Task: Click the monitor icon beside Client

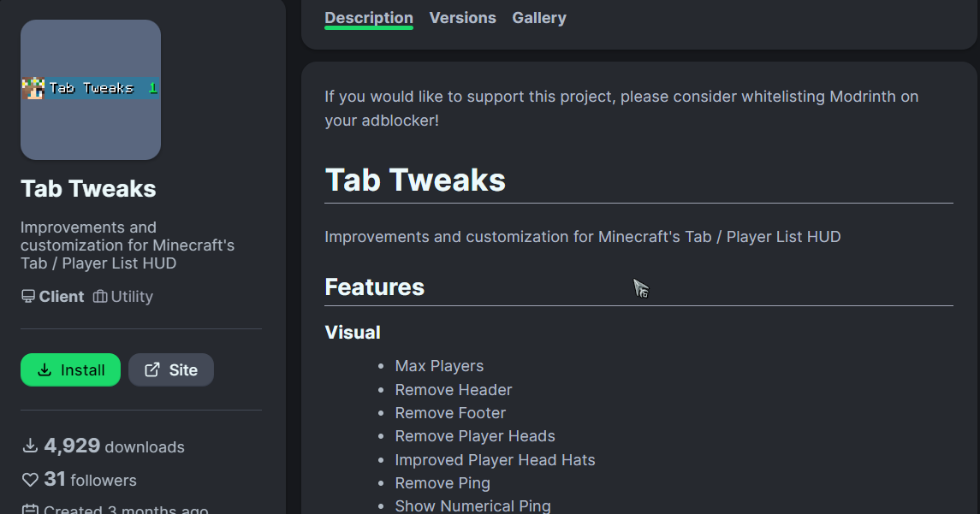Action: (28, 297)
